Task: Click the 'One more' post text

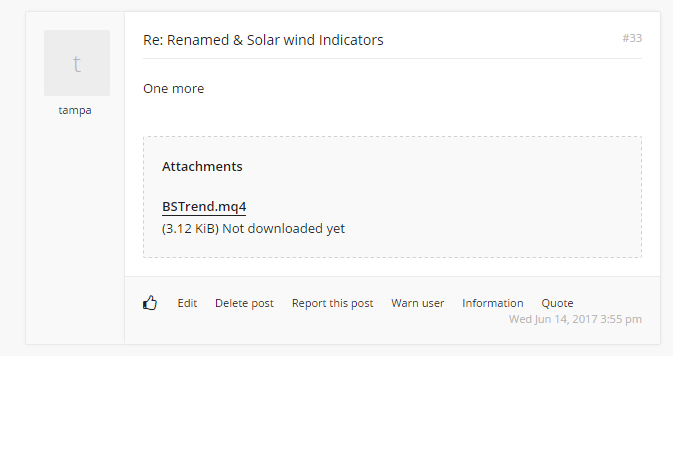Action: pos(173,89)
